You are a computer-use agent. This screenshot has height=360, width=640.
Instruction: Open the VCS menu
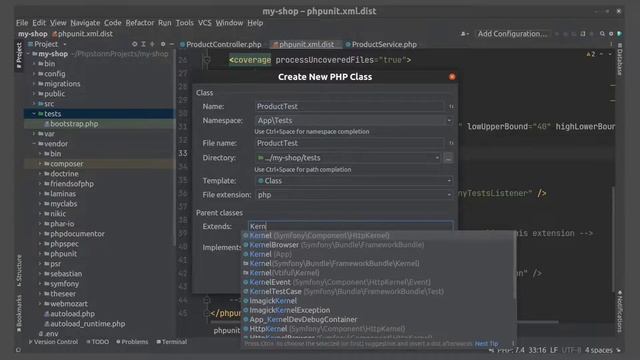204,23
